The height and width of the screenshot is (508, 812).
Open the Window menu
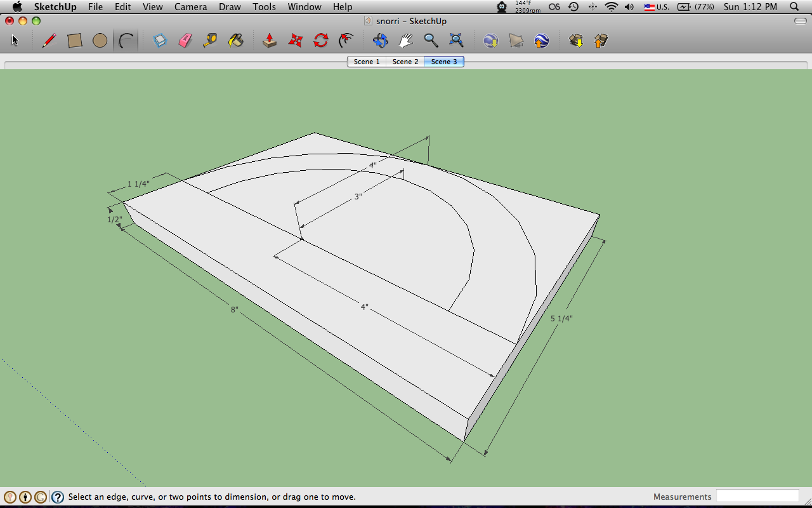pos(304,7)
